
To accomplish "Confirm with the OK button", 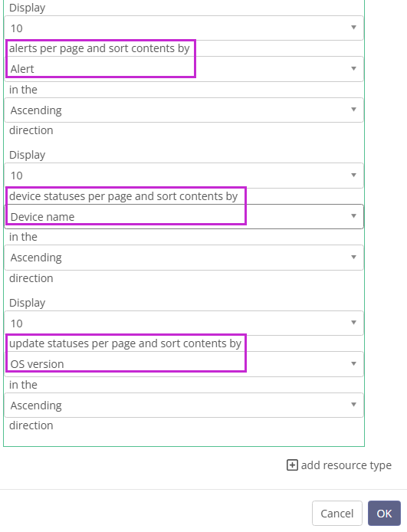I will (384, 514).
